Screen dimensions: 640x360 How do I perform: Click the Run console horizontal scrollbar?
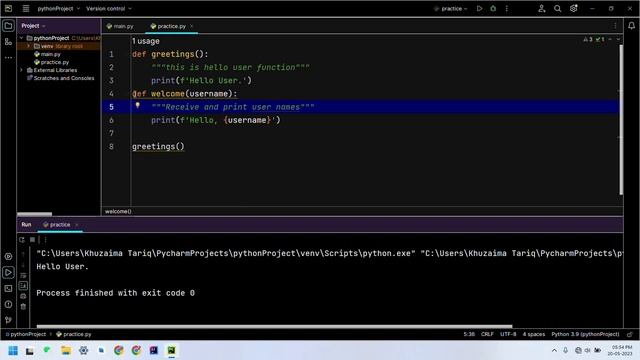point(274,326)
